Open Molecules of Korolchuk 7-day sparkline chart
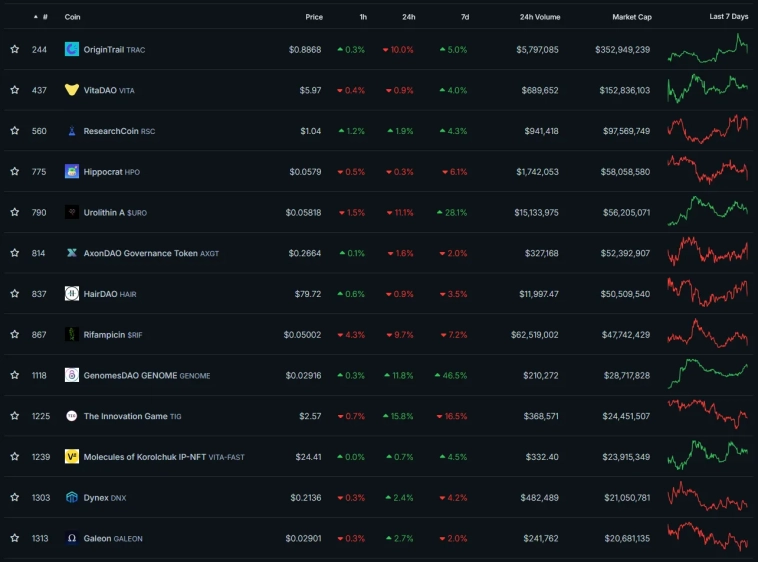The height and width of the screenshot is (562, 758). click(707, 455)
